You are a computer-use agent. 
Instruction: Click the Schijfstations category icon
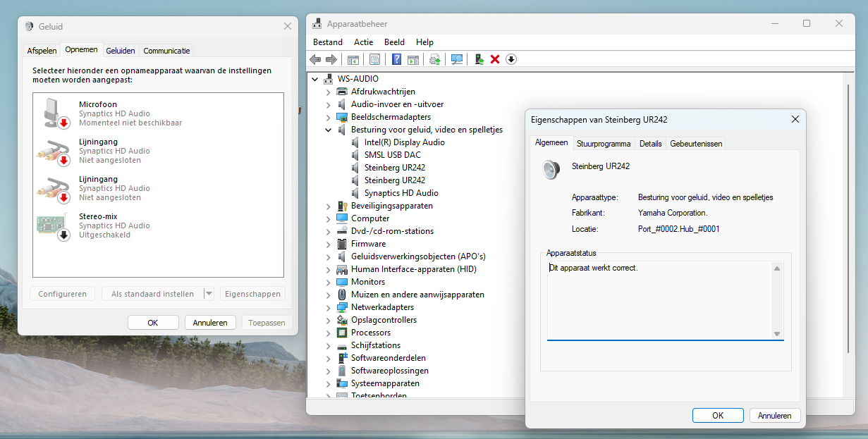point(342,345)
